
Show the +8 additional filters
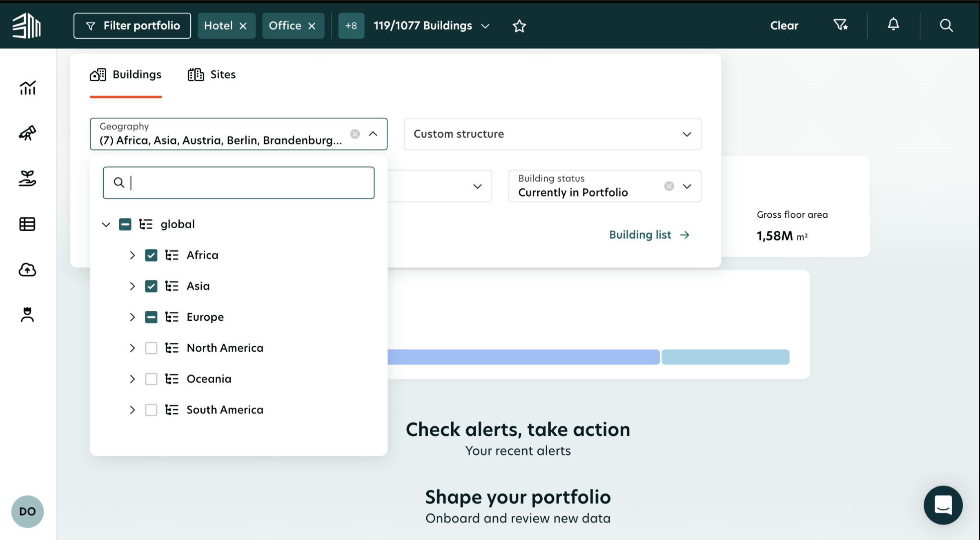tap(351, 26)
